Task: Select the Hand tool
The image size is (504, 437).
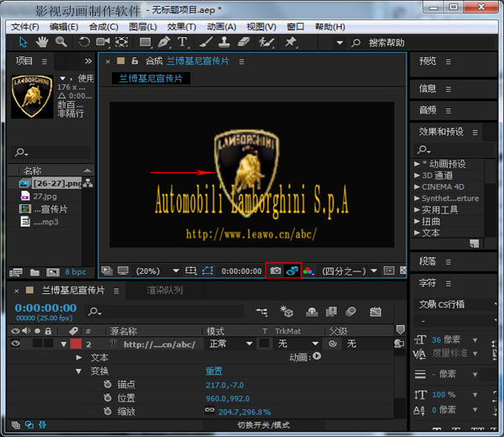Action: pos(42,42)
